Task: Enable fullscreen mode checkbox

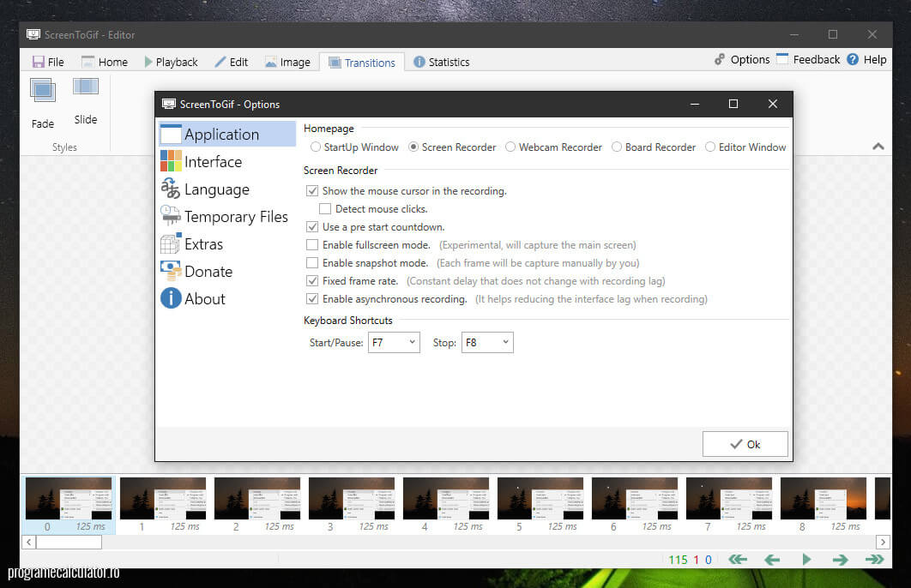Action: click(x=312, y=245)
